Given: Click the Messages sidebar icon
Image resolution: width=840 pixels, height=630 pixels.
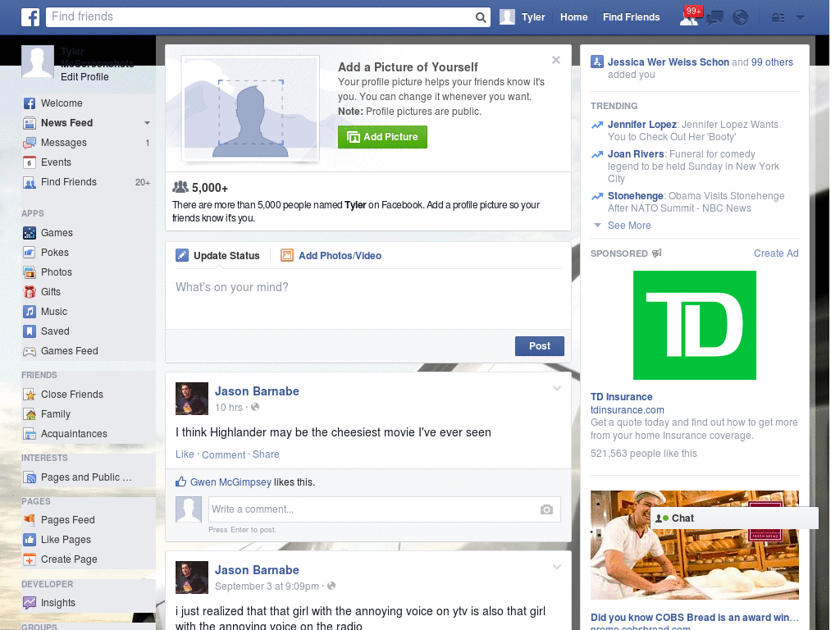Looking at the screenshot, I should pos(30,143).
